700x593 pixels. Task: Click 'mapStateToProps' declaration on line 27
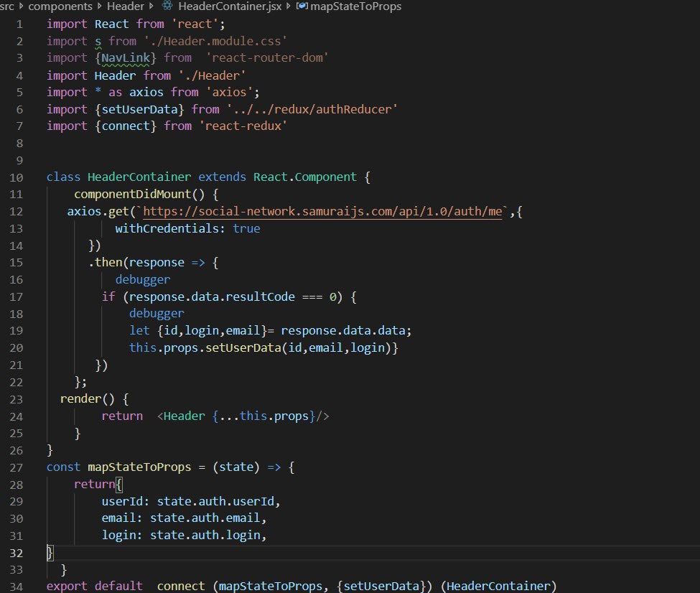pos(139,467)
